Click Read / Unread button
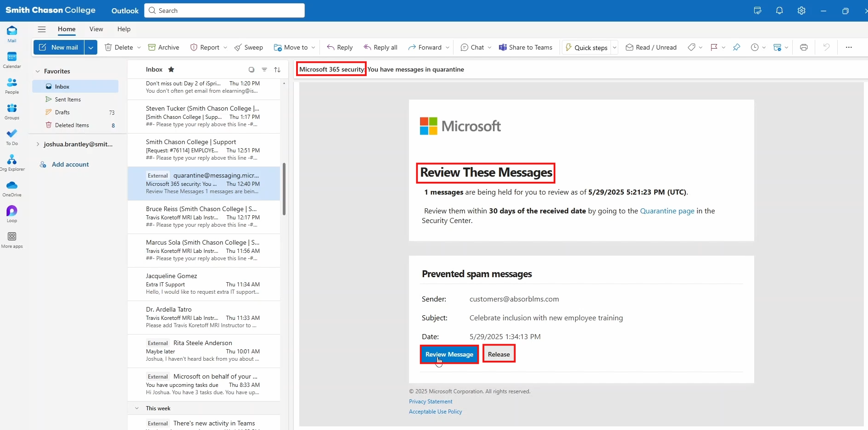The height and width of the screenshot is (430, 868). point(651,47)
